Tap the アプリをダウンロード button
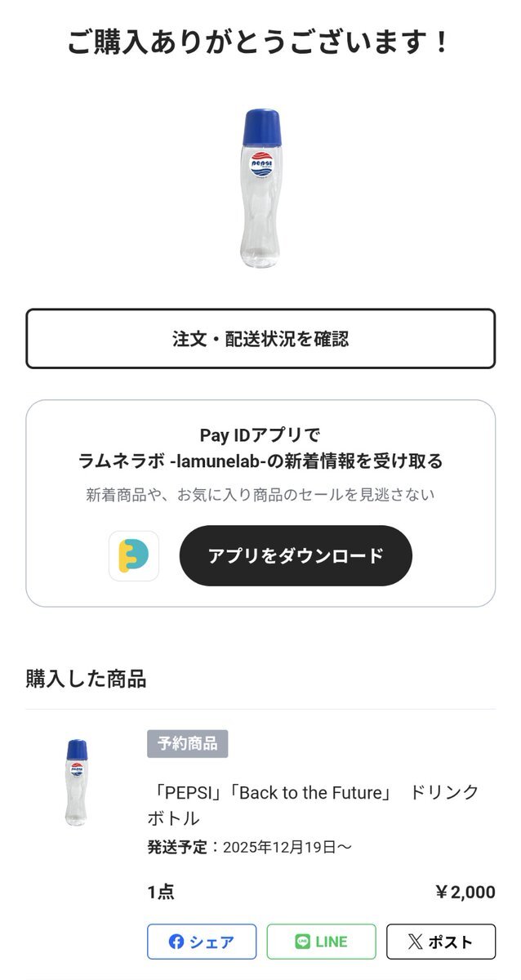Viewport: 521px width, 980px height. (296, 556)
